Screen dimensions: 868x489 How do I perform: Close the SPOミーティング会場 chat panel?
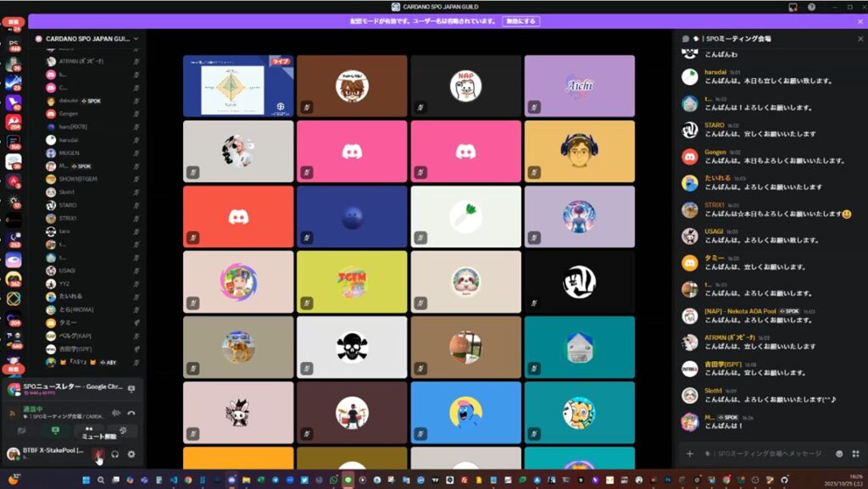pos(860,38)
